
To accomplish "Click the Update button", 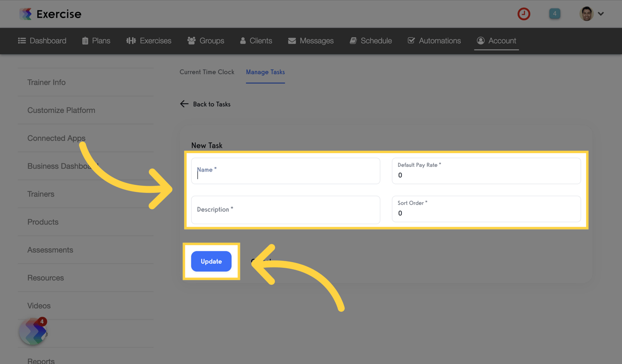I will [x=211, y=261].
